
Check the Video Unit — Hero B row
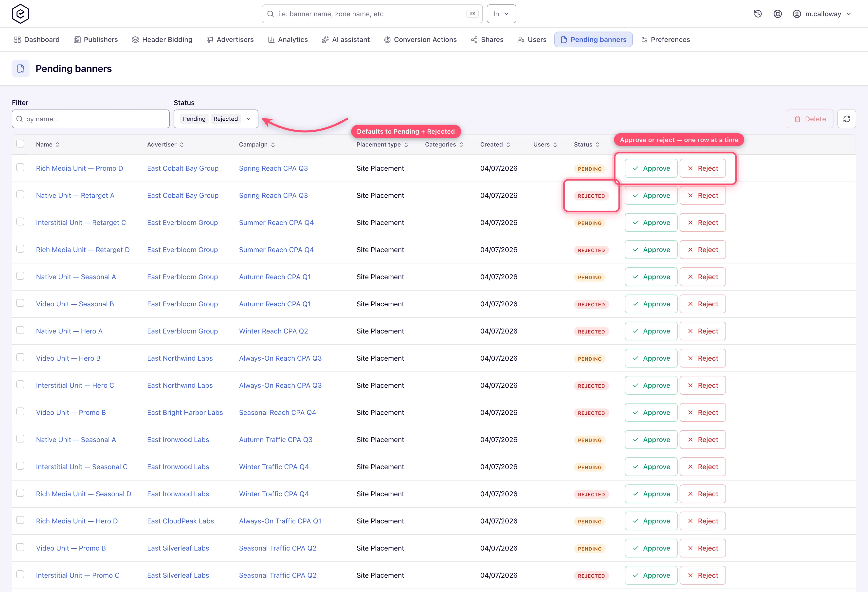pos(20,357)
